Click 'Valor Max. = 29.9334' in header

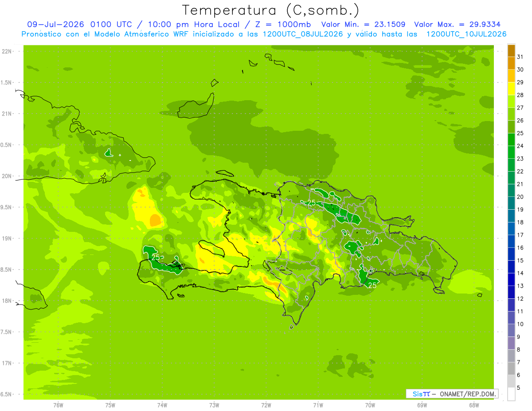(458, 24)
